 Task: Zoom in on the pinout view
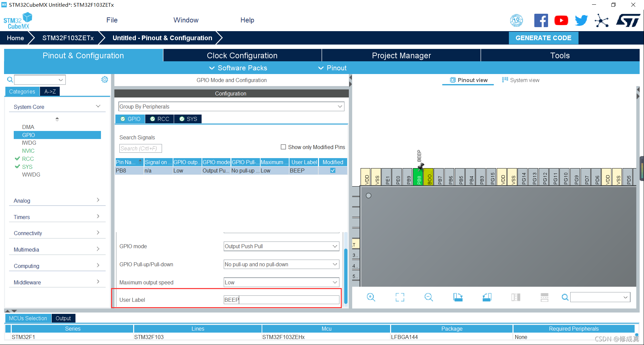click(x=371, y=297)
